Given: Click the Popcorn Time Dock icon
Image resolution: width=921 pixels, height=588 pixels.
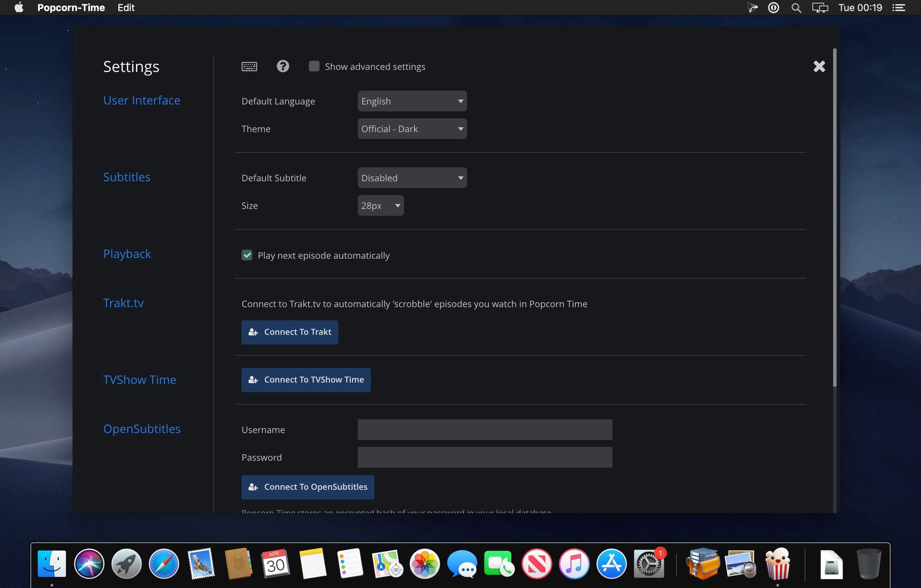Looking at the screenshot, I should click(777, 563).
